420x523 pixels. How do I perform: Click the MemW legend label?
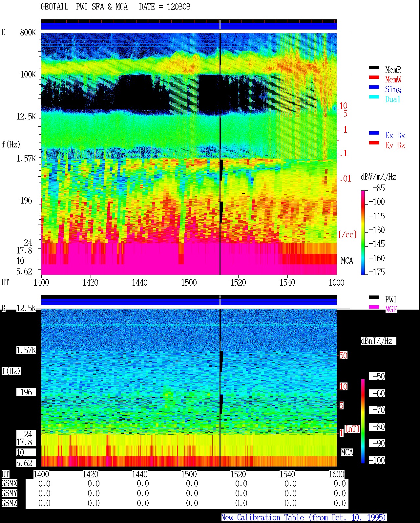[x=393, y=79]
